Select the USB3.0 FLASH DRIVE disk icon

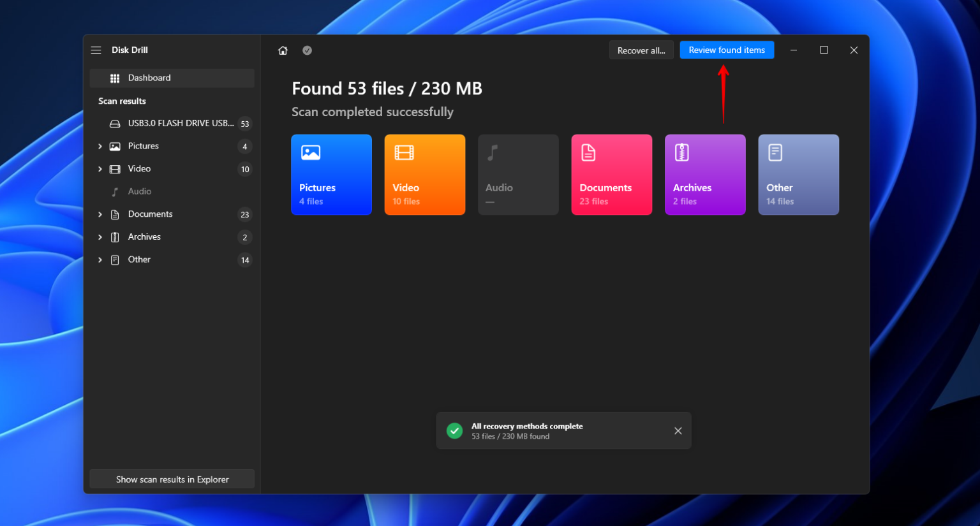(115, 123)
